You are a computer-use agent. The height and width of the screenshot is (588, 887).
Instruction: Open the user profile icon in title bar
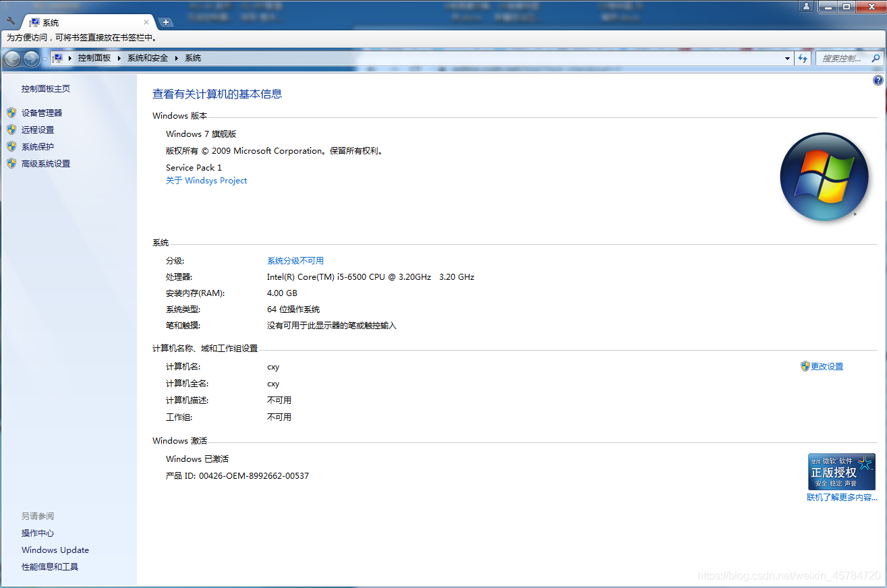coord(806,6)
